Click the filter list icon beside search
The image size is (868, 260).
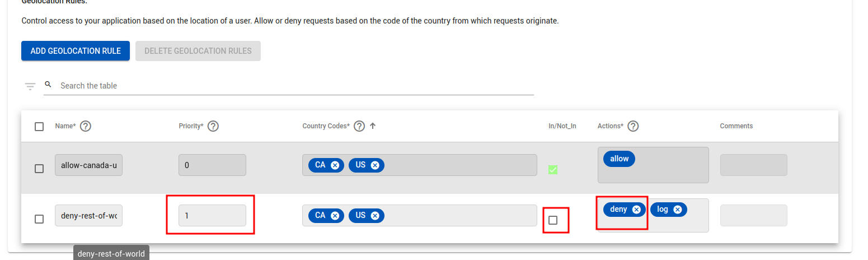pos(30,86)
